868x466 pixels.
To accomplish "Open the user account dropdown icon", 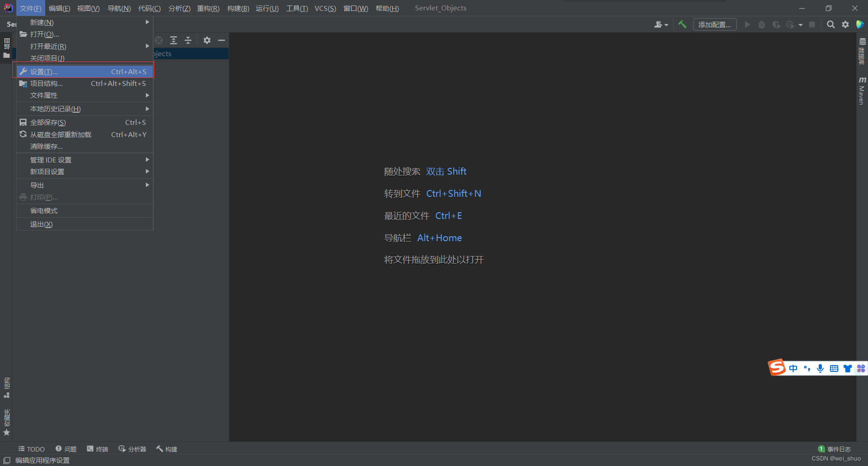I will pos(660,24).
